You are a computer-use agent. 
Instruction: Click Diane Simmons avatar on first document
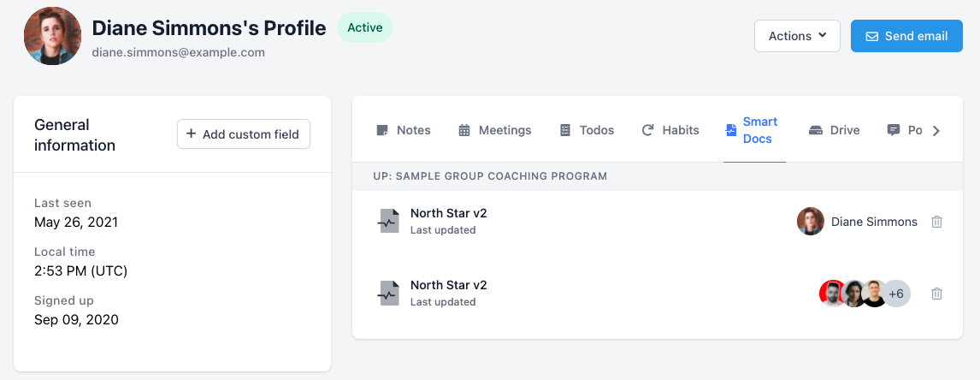pyautogui.click(x=811, y=222)
